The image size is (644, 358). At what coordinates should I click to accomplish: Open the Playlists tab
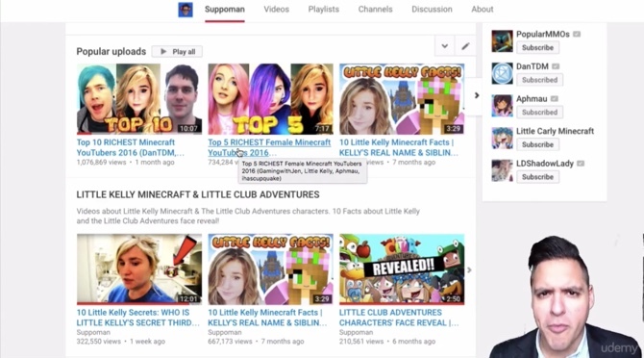pyautogui.click(x=324, y=9)
